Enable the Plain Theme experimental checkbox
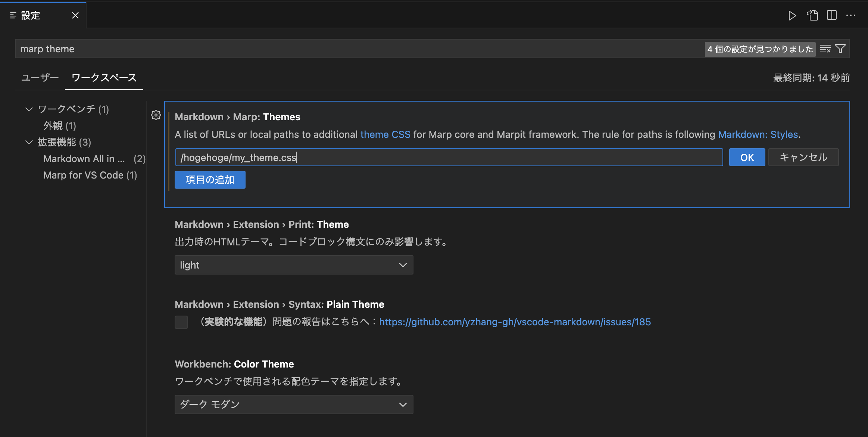The height and width of the screenshot is (437, 868). (x=181, y=322)
